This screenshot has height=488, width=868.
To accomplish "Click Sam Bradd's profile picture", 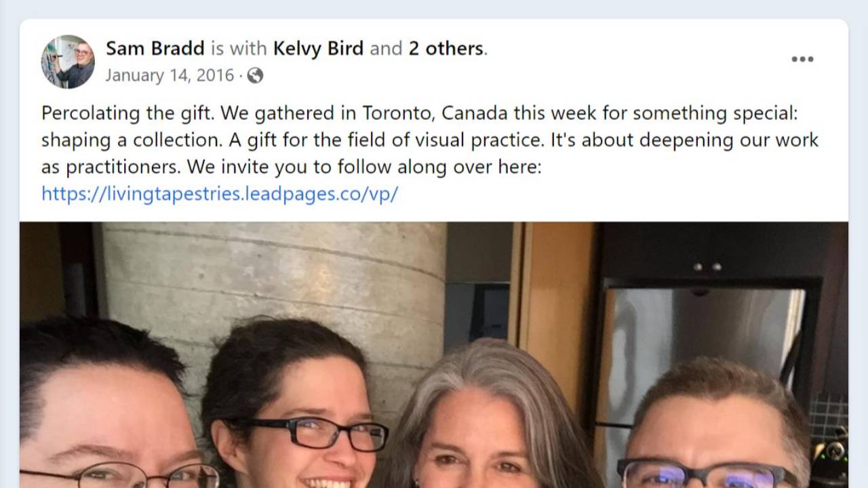I will 68,61.
